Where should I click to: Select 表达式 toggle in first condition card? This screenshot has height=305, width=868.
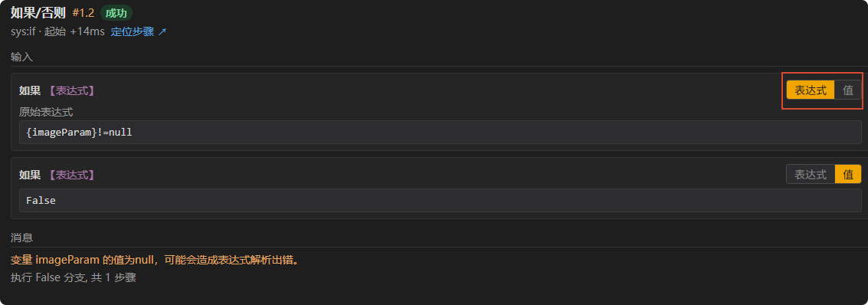[x=811, y=90]
